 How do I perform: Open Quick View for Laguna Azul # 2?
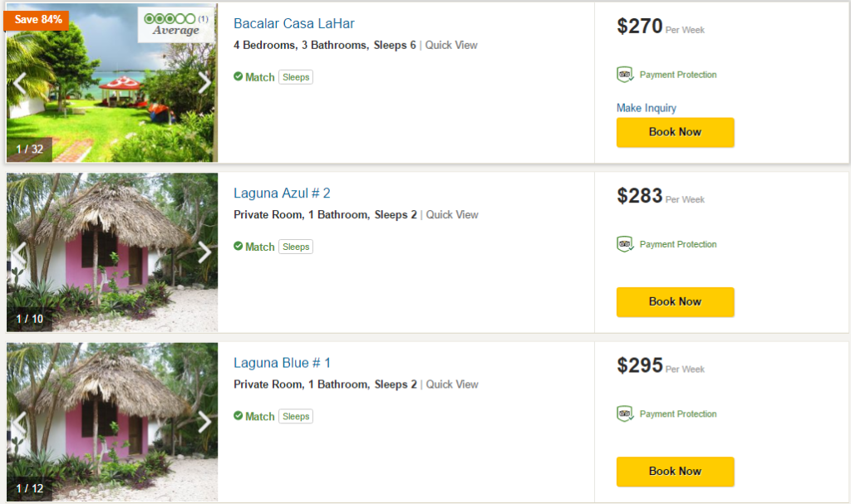coord(451,214)
